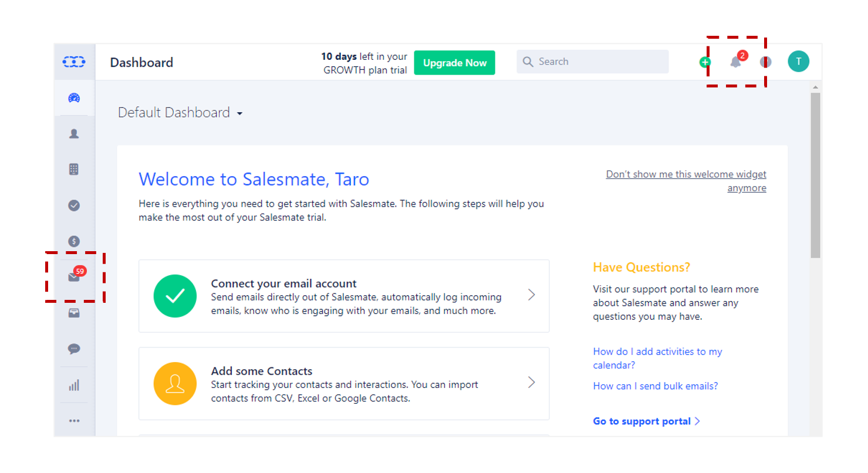Open Add some Contacts chevron
Viewport: 868px width, 473px height.
pyautogui.click(x=531, y=383)
